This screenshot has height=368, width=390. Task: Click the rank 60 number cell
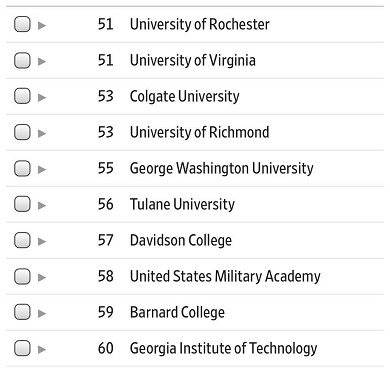(x=106, y=348)
